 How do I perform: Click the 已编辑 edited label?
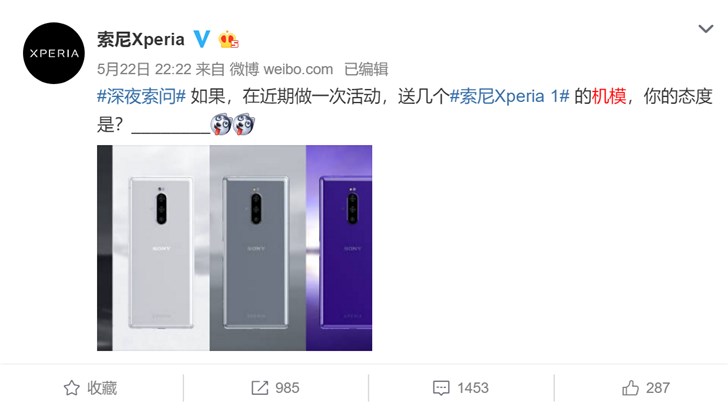pyautogui.click(x=366, y=69)
